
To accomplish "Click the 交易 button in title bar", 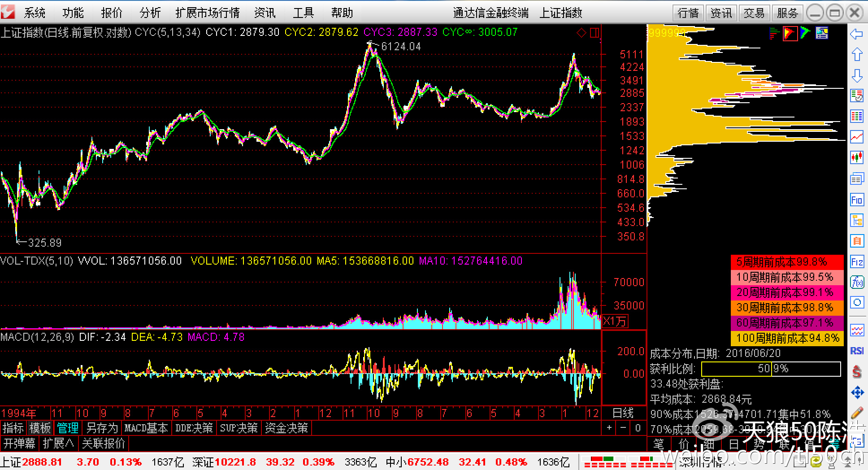I will click(754, 13).
